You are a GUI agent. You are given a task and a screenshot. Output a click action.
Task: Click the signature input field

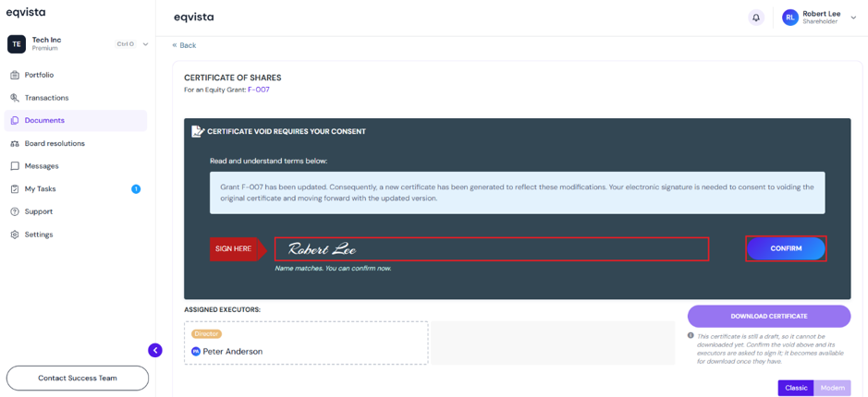pyautogui.click(x=492, y=248)
